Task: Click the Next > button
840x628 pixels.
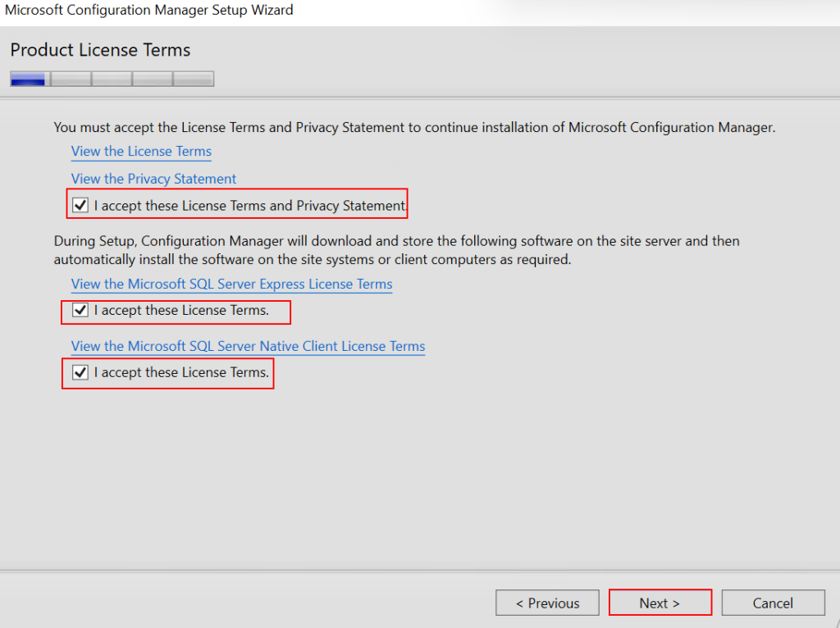Action: pyautogui.click(x=660, y=603)
